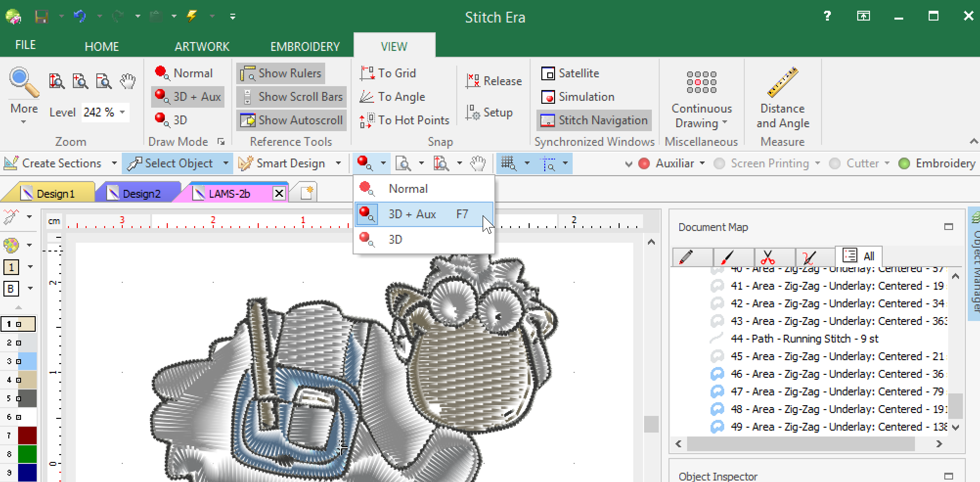The height and width of the screenshot is (482, 980).
Task: Open the zoom Level percentage dropdown
Action: (122, 112)
